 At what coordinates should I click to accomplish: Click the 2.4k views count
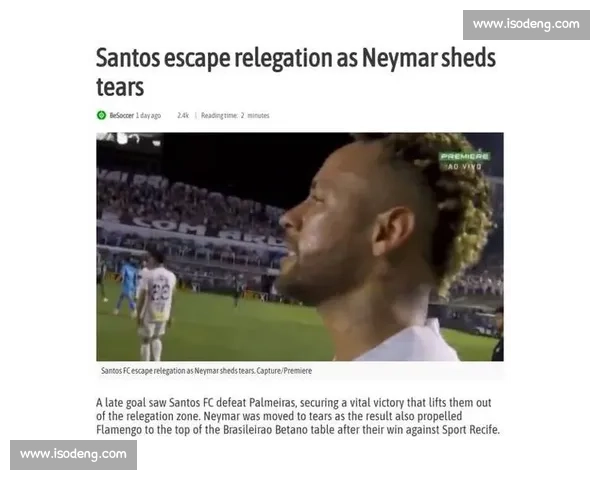pyautogui.click(x=183, y=115)
